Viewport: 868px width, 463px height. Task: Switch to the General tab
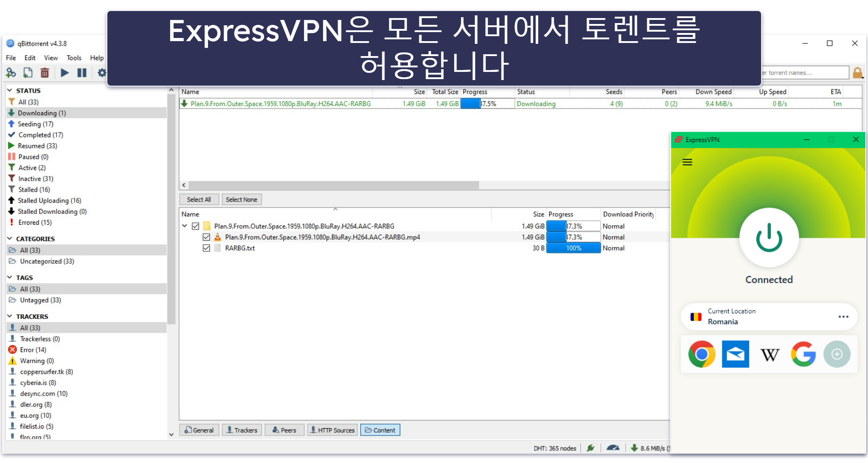point(199,430)
